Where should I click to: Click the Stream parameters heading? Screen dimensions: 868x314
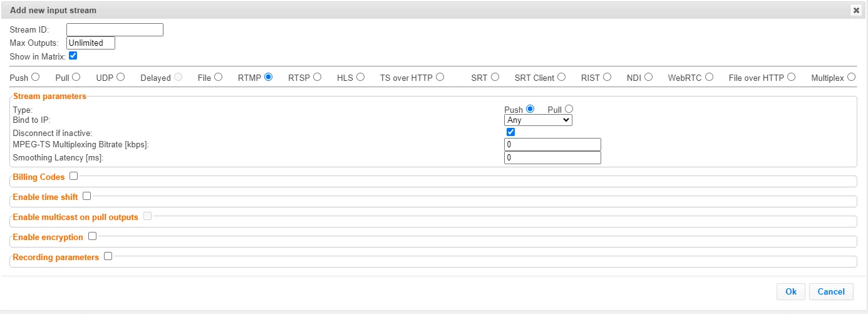[x=49, y=97]
